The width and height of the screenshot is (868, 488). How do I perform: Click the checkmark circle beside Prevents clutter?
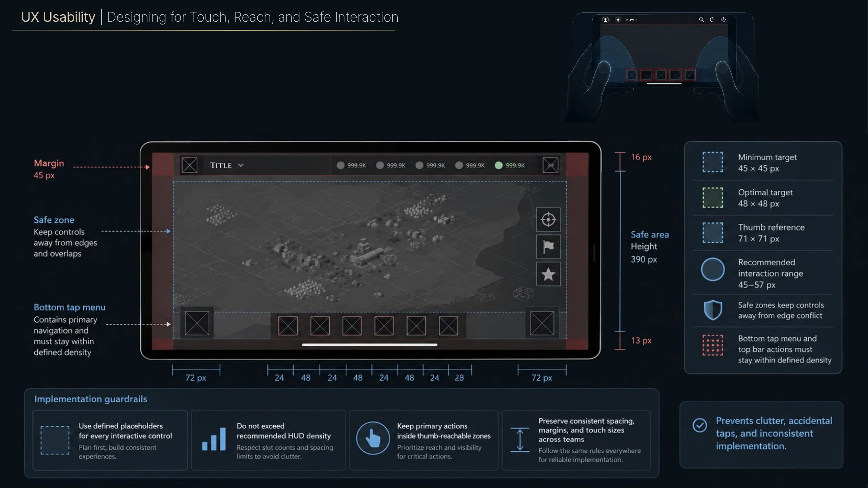point(699,425)
